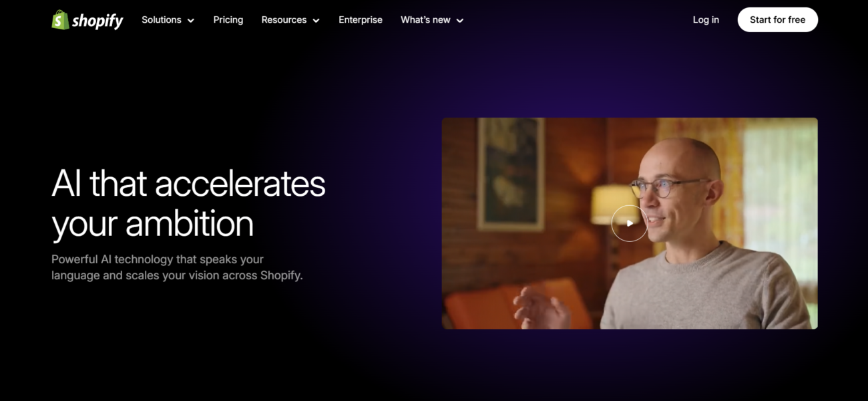Screen dimensions: 868x401
Task: Expand the chevron arrow beside Solutions
Action: click(x=191, y=21)
